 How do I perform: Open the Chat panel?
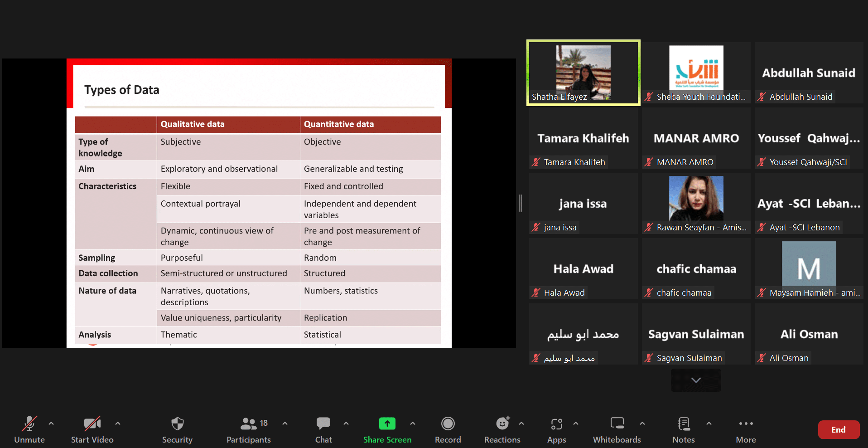coord(323,430)
